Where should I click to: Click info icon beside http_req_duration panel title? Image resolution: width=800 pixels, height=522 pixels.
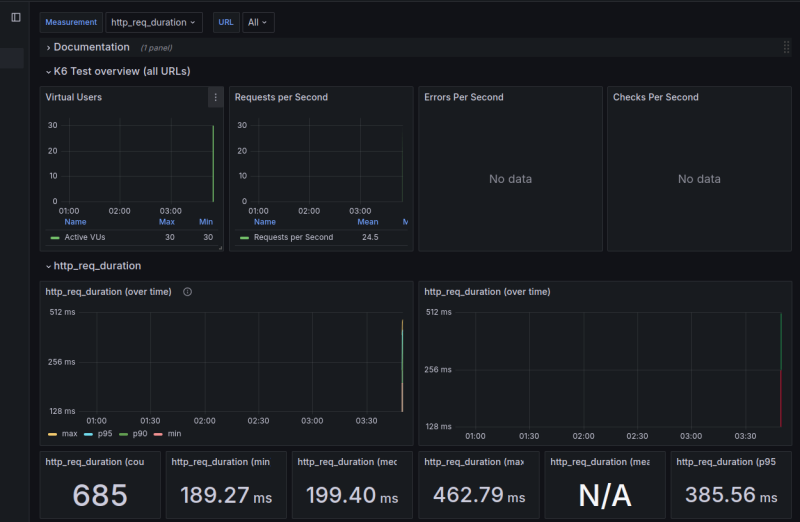coord(187,292)
